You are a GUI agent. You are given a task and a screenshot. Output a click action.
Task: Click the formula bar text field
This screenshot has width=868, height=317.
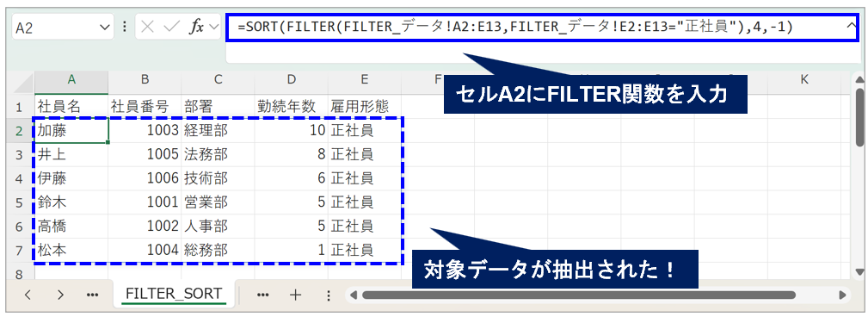(x=543, y=27)
